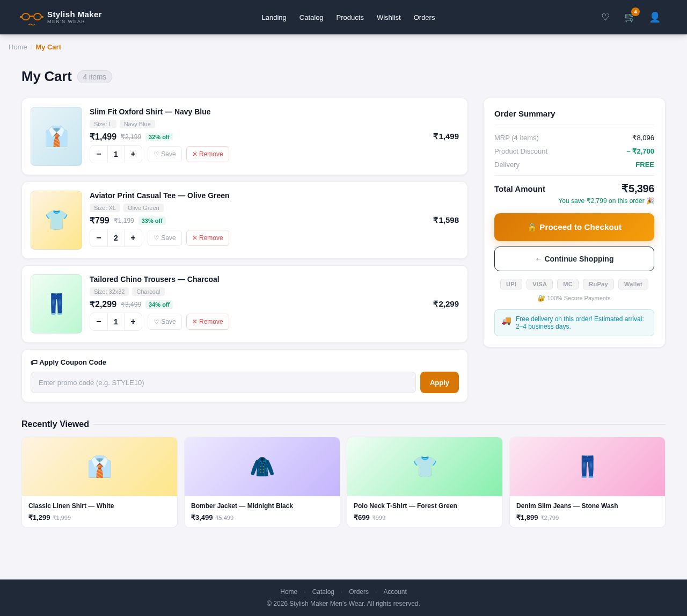Increase quantity of Tailored Chino Trousers
This screenshot has width=687, height=616.
tap(133, 322)
